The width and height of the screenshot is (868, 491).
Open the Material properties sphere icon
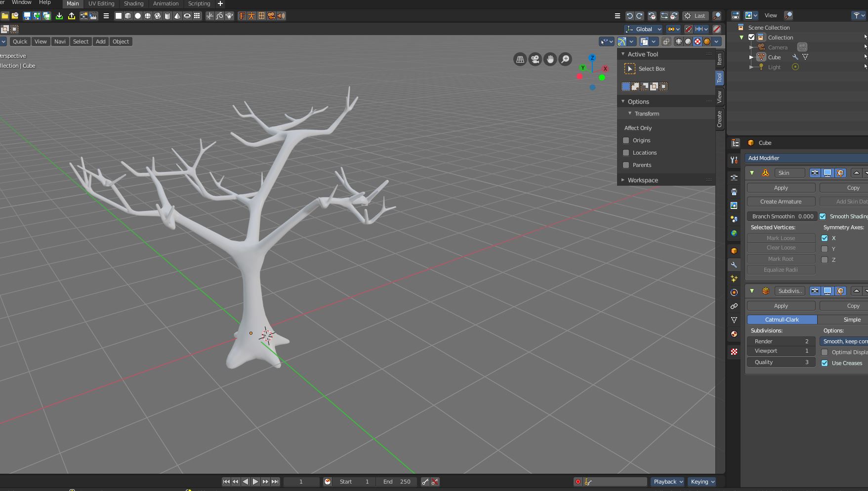[734, 334]
